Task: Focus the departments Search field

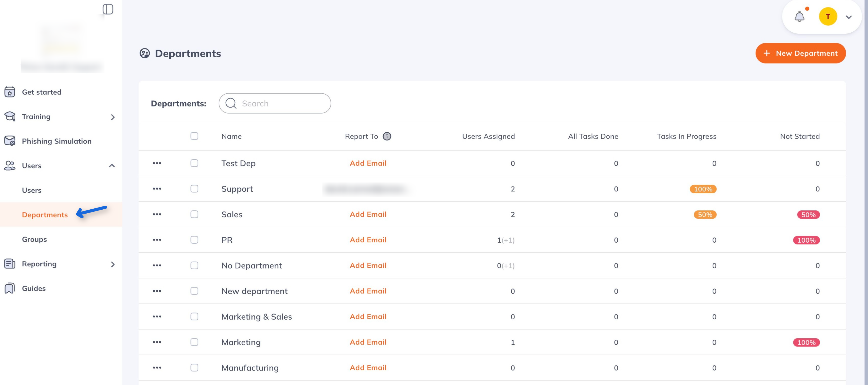Action: (280, 103)
